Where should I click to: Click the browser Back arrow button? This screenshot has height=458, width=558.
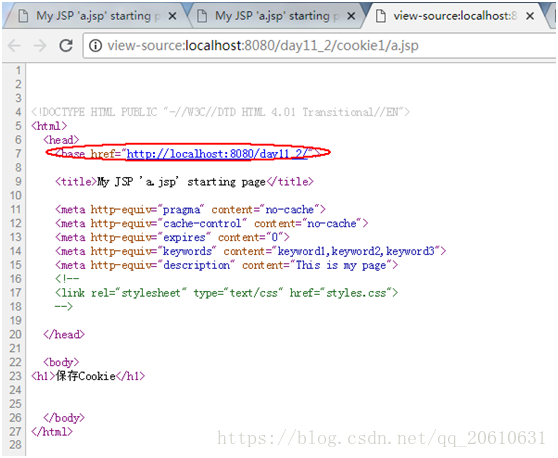click(14, 46)
